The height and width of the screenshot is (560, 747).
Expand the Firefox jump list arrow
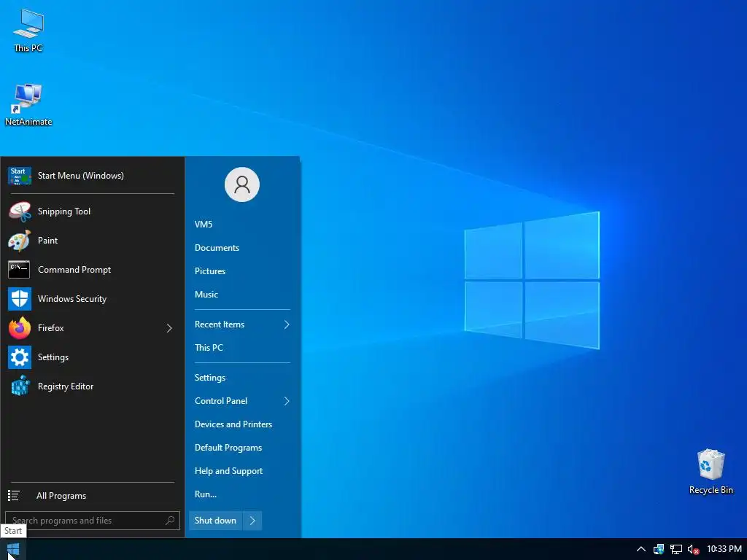tap(169, 328)
